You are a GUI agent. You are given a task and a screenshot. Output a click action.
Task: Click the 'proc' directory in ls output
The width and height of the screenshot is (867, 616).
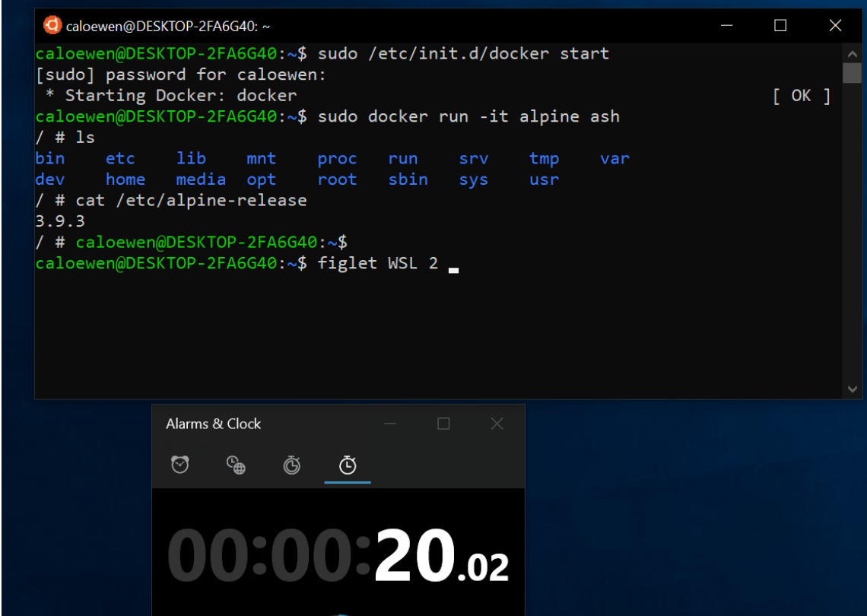[337, 159]
